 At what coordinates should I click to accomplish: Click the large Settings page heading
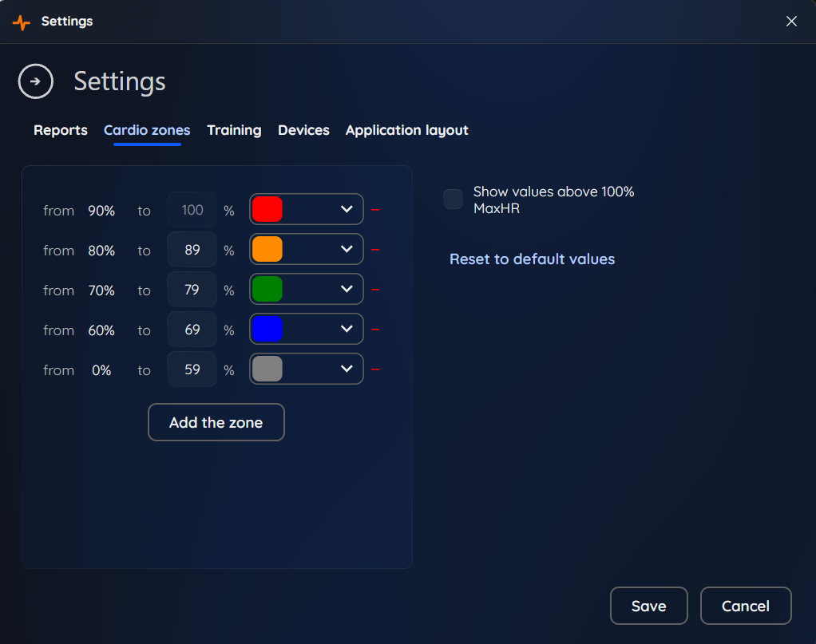pos(120,81)
